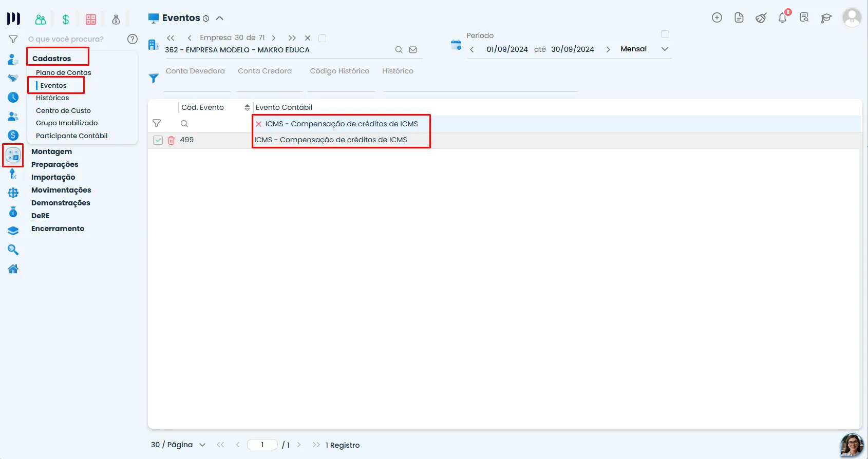Open the Mensal period dropdown
Screen dimensions: 868x459
coord(645,49)
